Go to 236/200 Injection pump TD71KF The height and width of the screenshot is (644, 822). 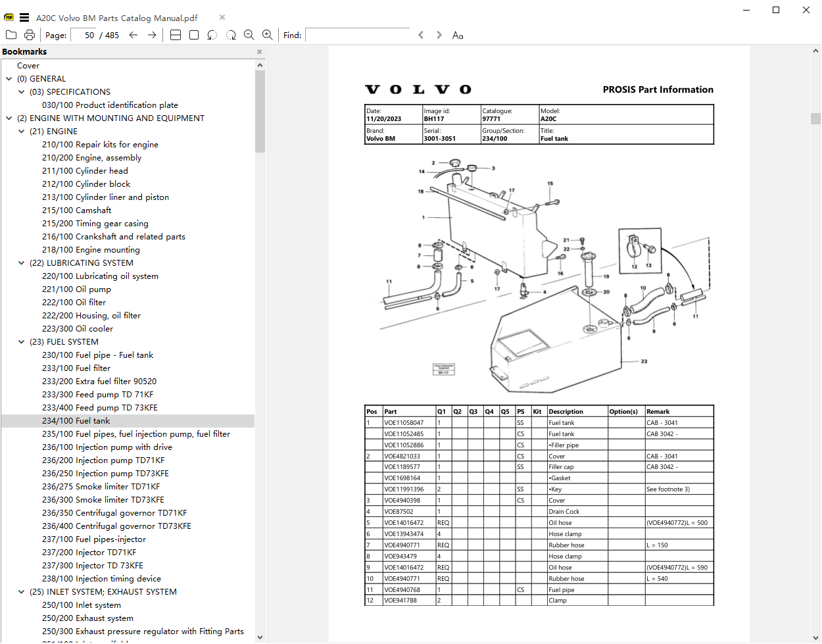(x=103, y=460)
